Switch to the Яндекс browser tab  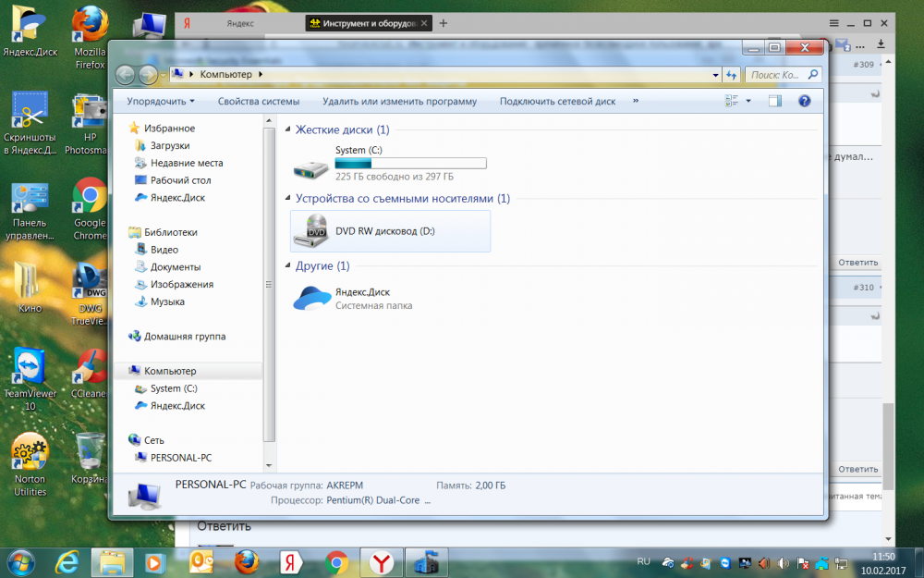pyautogui.click(x=240, y=23)
